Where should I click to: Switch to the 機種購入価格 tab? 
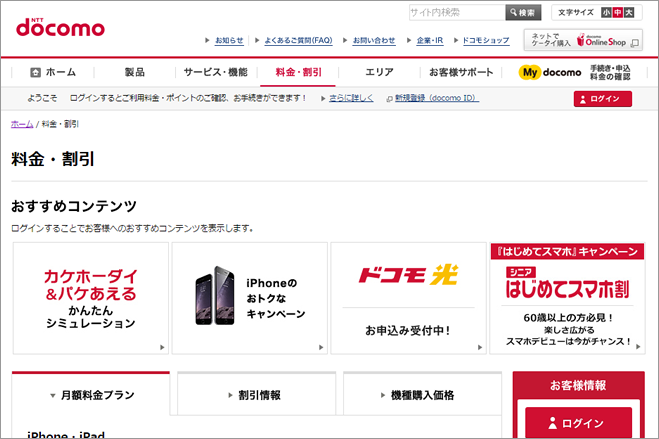coord(422,394)
